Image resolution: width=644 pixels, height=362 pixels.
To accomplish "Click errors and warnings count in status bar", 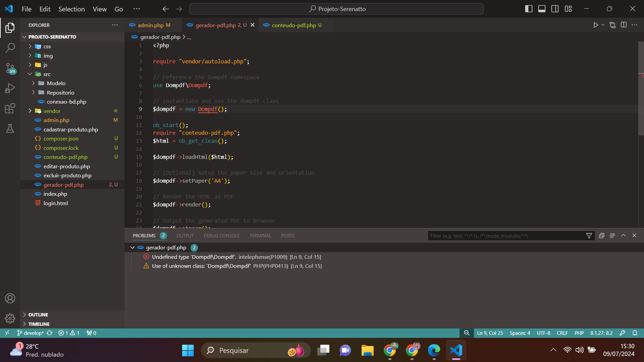I will click(69, 333).
